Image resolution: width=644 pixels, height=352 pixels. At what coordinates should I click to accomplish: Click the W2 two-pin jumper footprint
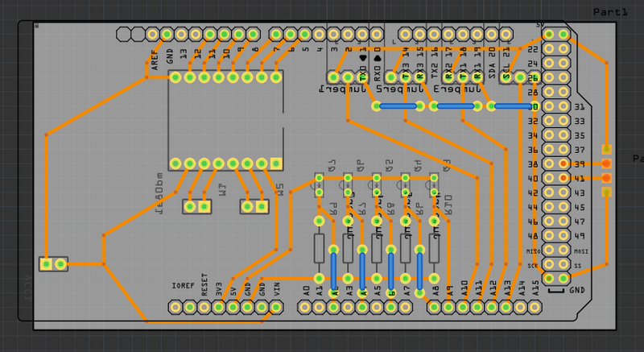pos(254,207)
